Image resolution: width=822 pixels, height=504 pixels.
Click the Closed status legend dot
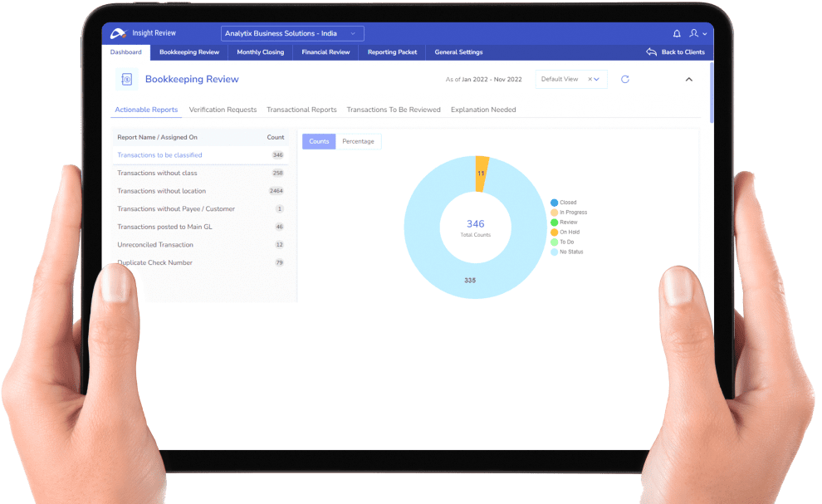[x=555, y=202]
